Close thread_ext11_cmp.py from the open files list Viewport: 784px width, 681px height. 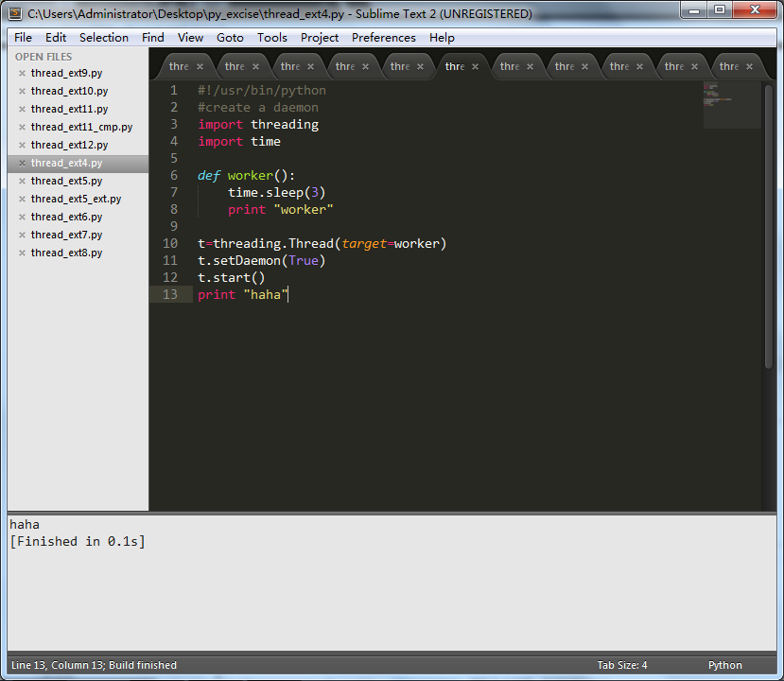pos(22,128)
